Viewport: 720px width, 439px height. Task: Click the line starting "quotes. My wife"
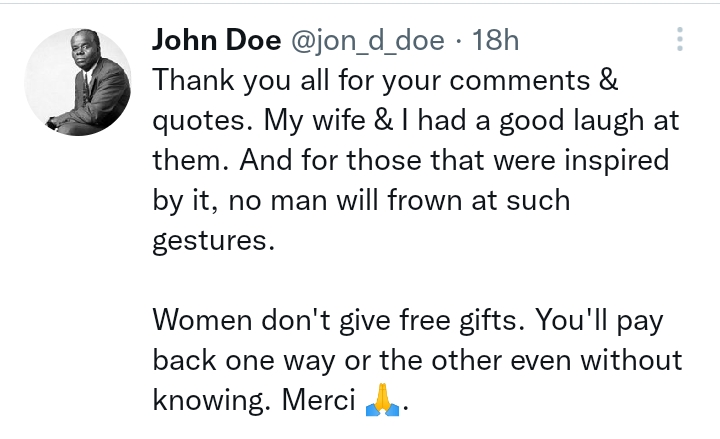pos(415,121)
